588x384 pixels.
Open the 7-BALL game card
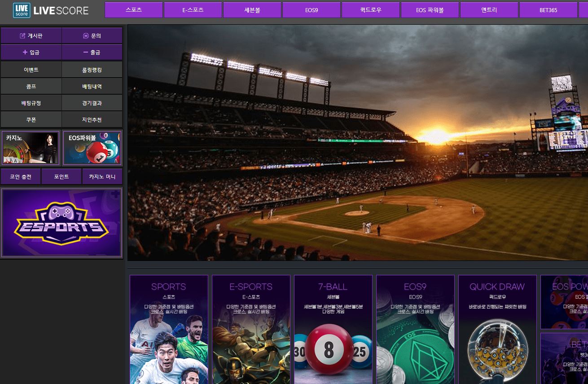(x=333, y=329)
